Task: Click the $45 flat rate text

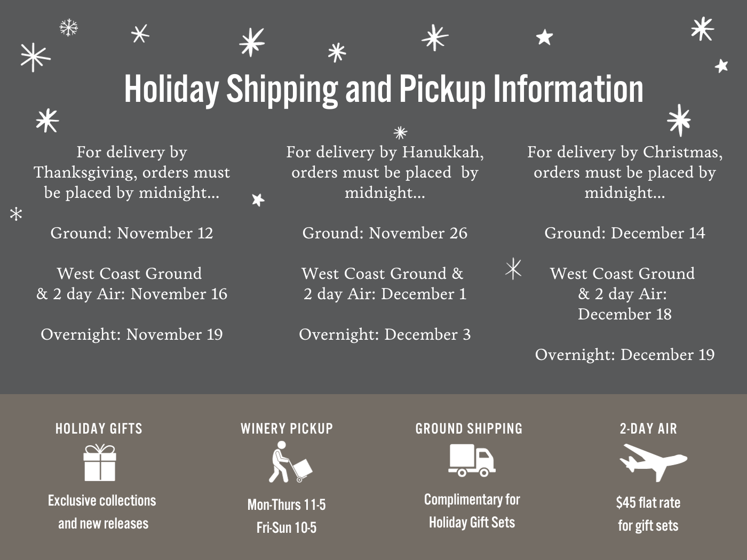Action: coord(648,502)
